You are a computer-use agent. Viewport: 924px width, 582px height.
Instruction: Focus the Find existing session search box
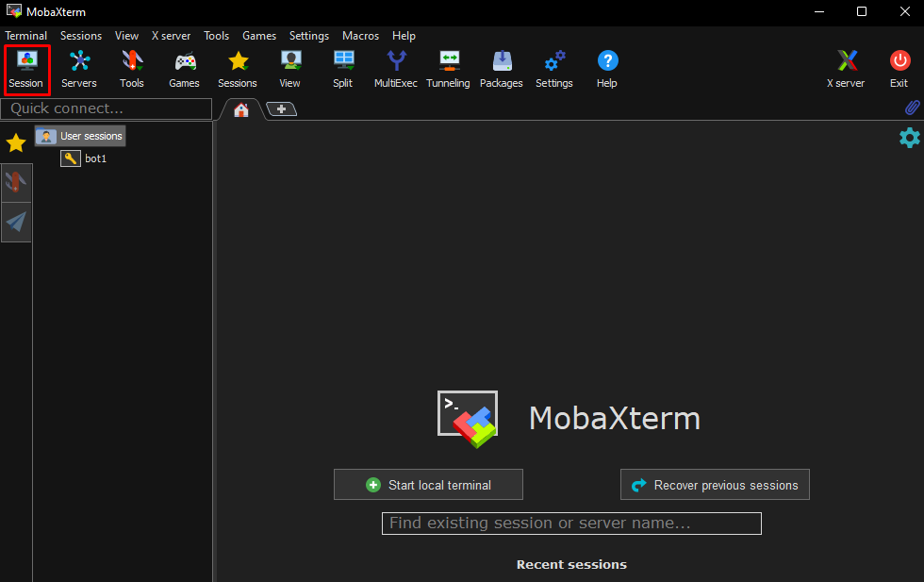[x=571, y=523]
